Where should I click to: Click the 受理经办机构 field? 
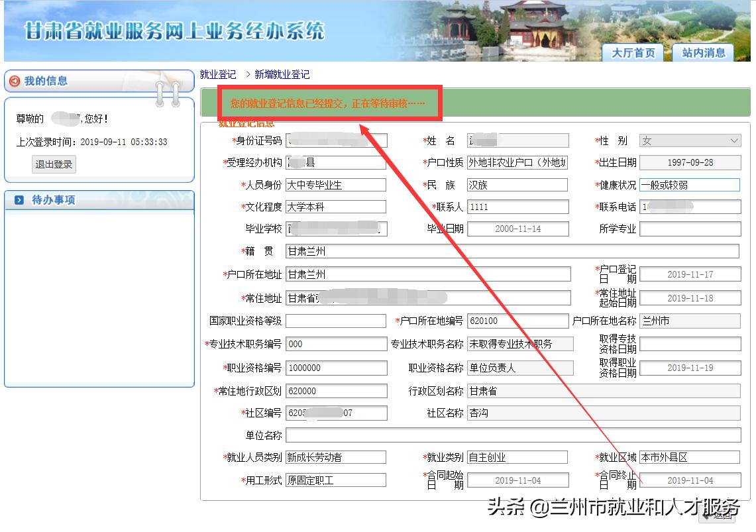click(x=336, y=163)
